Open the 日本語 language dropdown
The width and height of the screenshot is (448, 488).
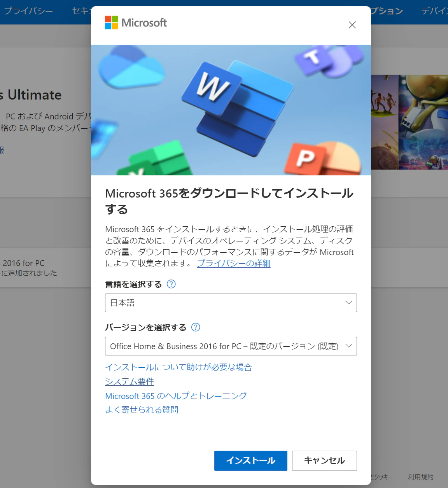click(x=231, y=303)
